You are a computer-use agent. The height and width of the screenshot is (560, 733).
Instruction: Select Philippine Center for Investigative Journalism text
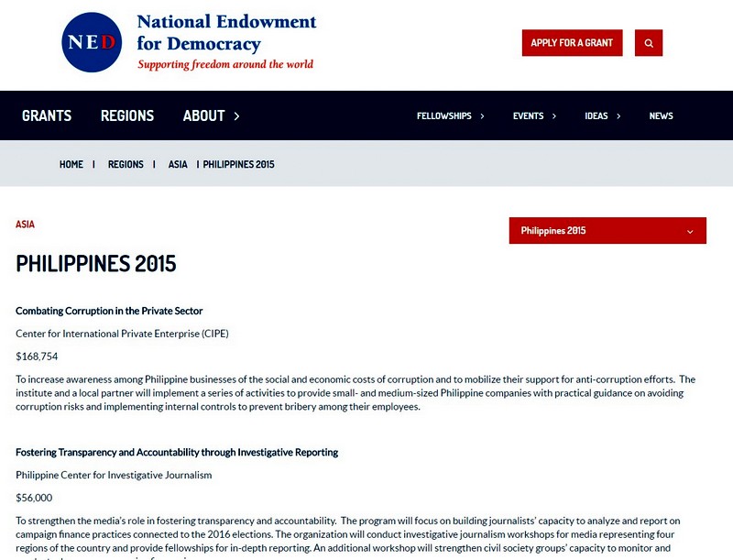(x=114, y=475)
